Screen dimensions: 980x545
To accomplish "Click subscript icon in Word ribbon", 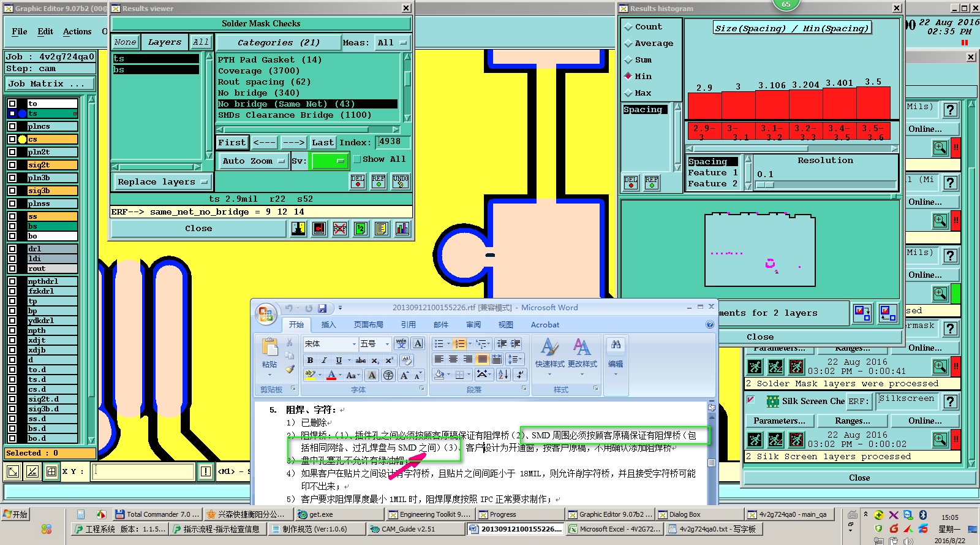I will 375,360.
